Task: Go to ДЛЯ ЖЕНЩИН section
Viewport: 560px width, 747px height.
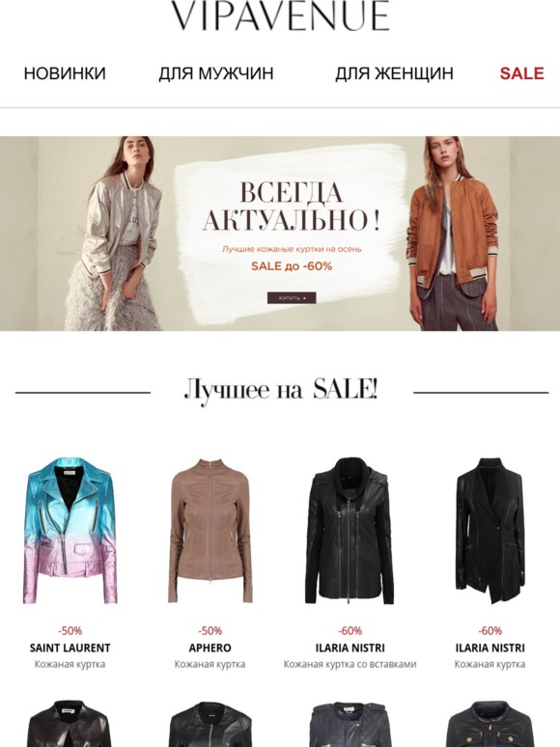Action: [x=394, y=73]
